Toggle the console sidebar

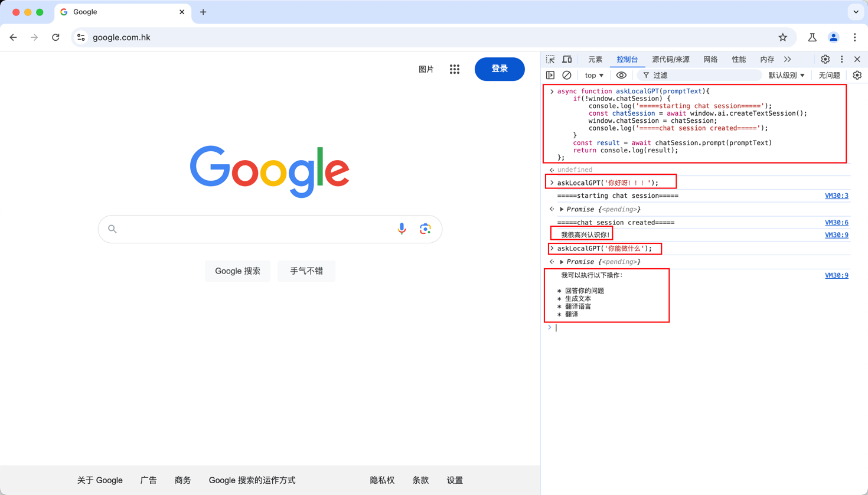pyautogui.click(x=550, y=75)
